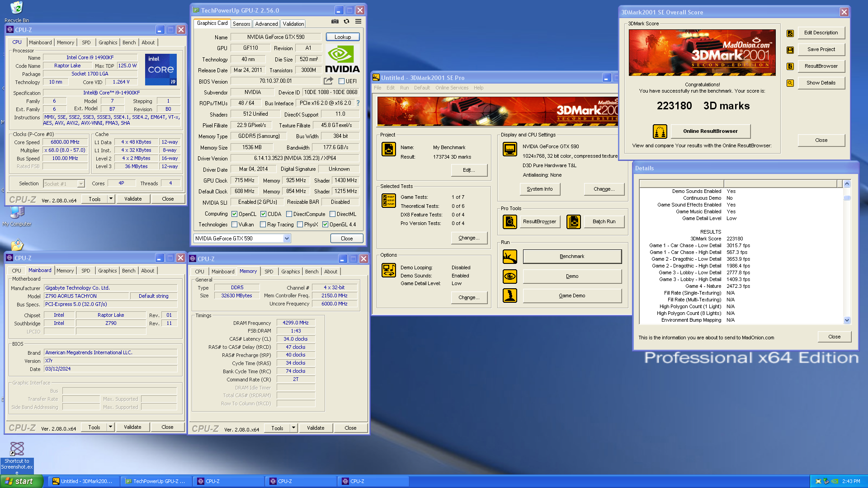Click Show Details button
Screen dimensions: 868x488
pos(821,83)
